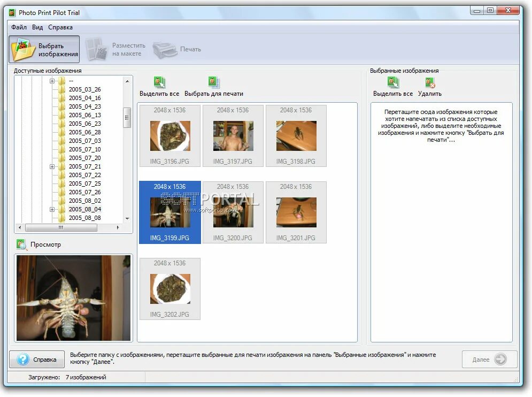Click the Выбрать изображения step label
The image size is (532, 397).
58,50
